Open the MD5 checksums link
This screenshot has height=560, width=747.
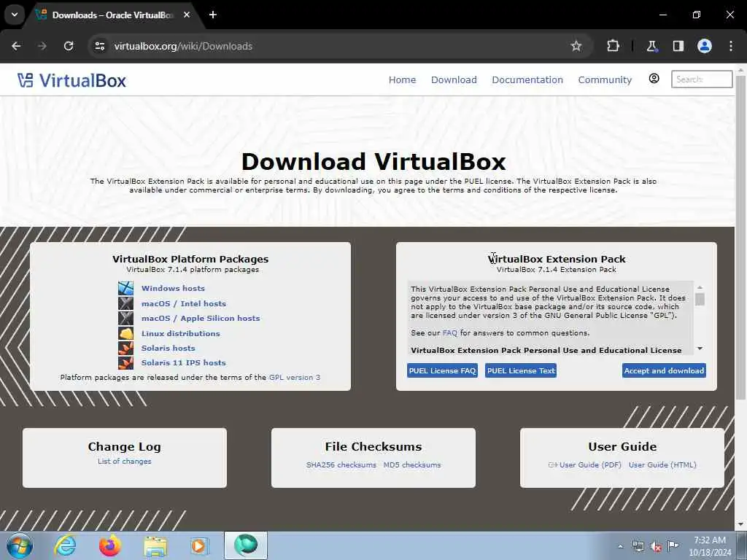click(x=412, y=464)
